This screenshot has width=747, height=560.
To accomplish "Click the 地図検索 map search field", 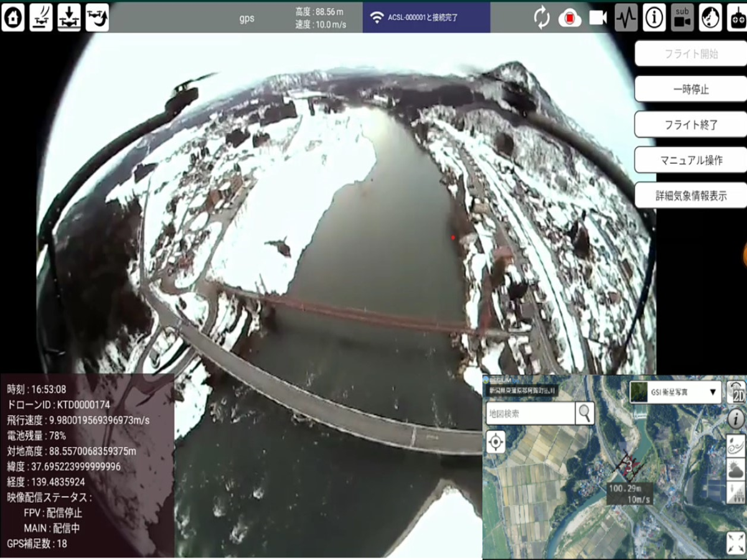I will point(530,413).
